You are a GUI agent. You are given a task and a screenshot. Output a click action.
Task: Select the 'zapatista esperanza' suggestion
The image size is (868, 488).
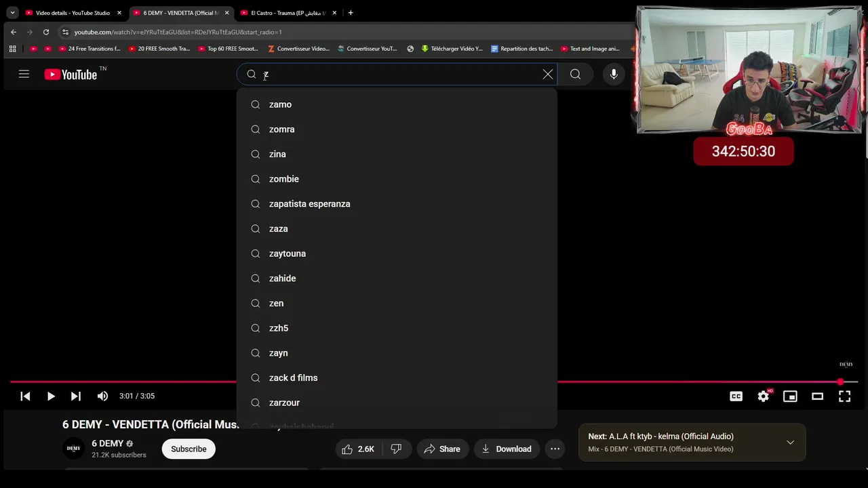(397, 204)
